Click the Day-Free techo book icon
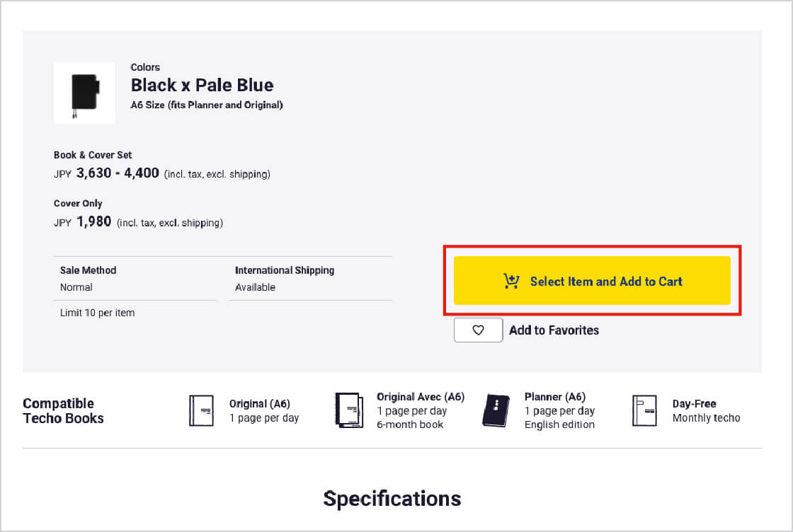The width and height of the screenshot is (793, 532). point(644,410)
